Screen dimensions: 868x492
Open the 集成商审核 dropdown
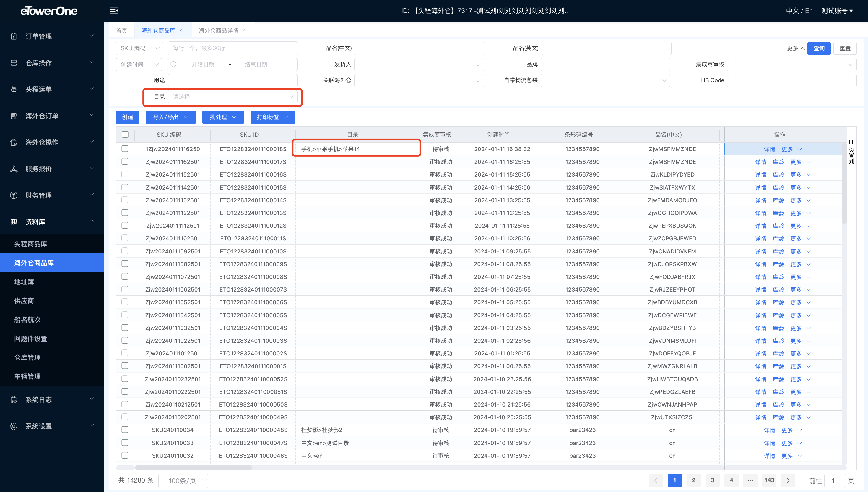(x=792, y=64)
